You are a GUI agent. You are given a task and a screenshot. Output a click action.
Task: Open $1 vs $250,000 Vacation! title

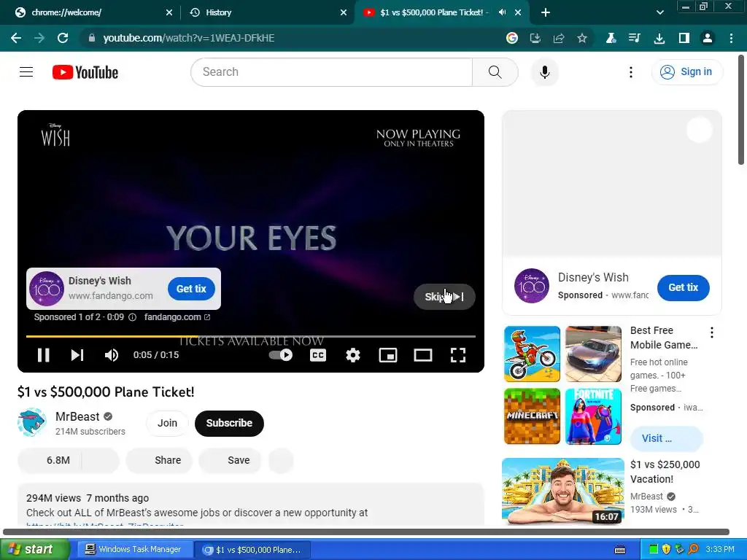(x=665, y=472)
